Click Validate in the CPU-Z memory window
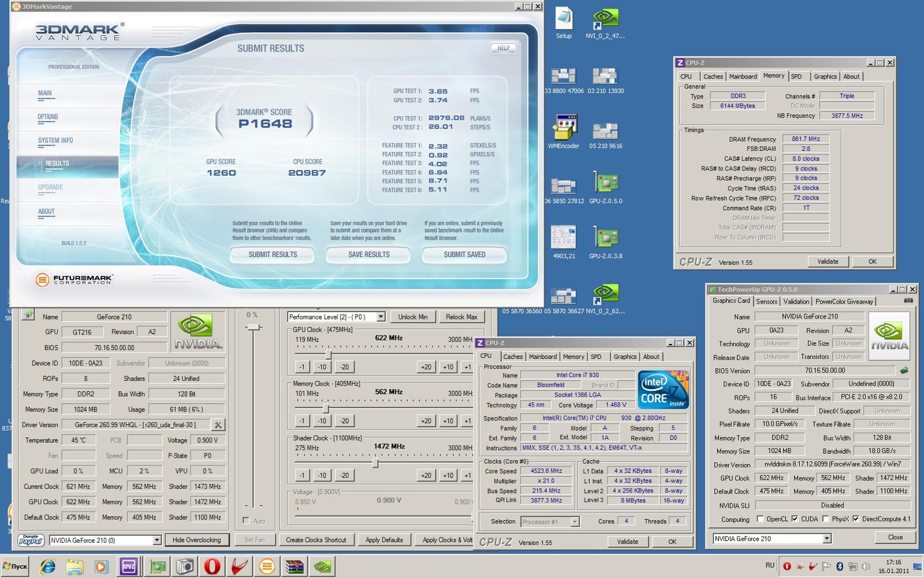Screen dimensions: 924x578 point(828,261)
